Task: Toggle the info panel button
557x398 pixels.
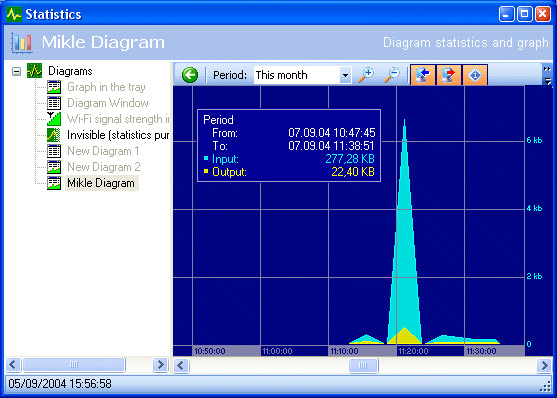Action: pos(475,75)
